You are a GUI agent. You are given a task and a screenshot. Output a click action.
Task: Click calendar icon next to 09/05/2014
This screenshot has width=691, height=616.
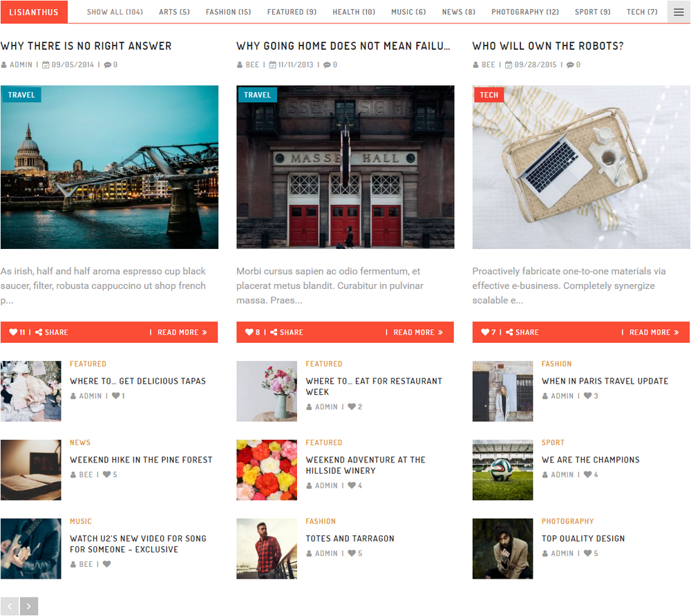click(x=46, y=65)
